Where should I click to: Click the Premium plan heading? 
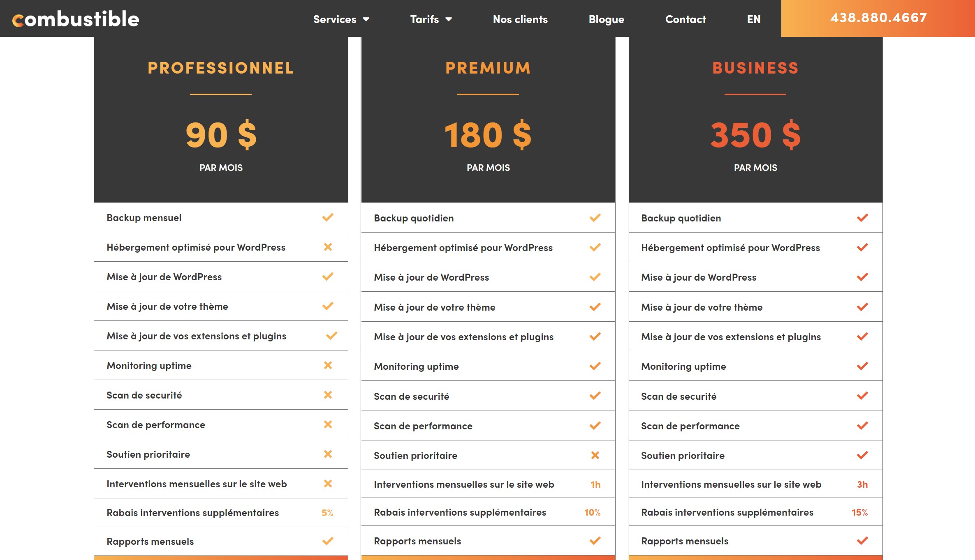tap(488, 68)
